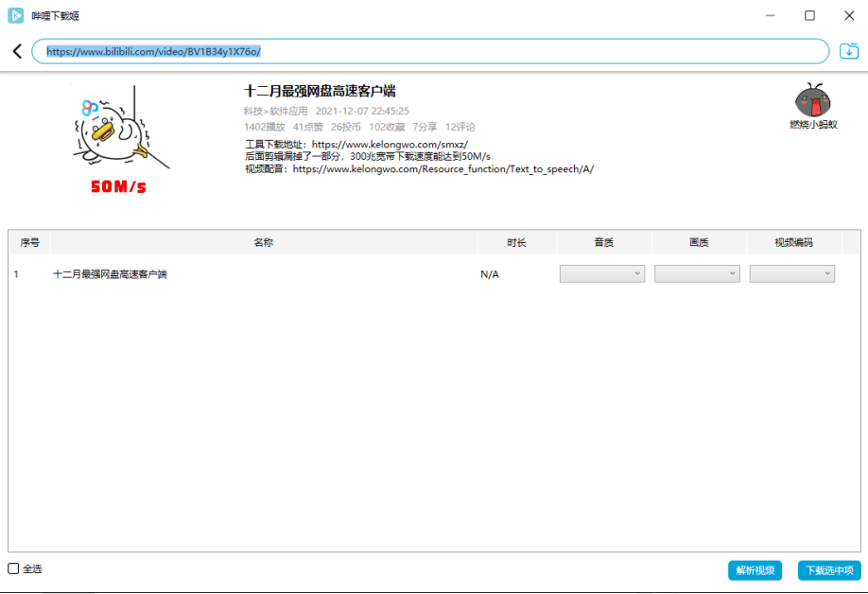Click the kelongwo.com/smxz/ download address text
Image resolution: width=868 pixels, height=594 pixels.
[390, 145]
